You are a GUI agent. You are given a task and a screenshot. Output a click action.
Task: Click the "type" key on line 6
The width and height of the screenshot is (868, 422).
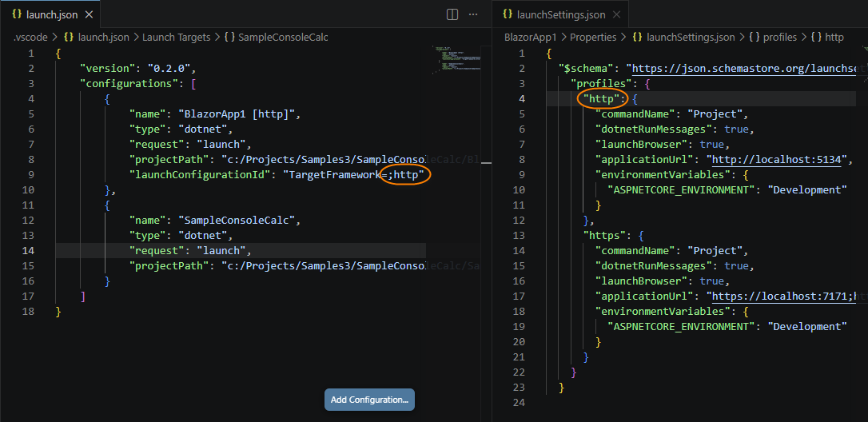click(147, 129)
